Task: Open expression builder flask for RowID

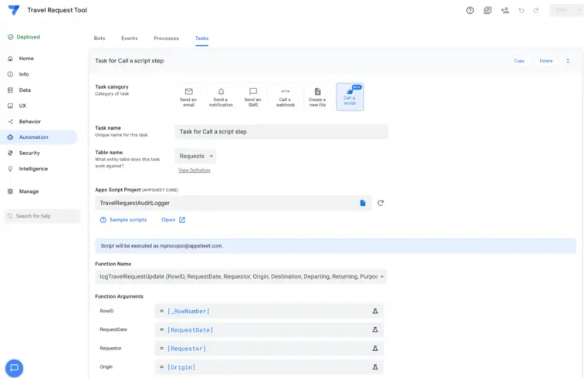Action: point(375,311)
